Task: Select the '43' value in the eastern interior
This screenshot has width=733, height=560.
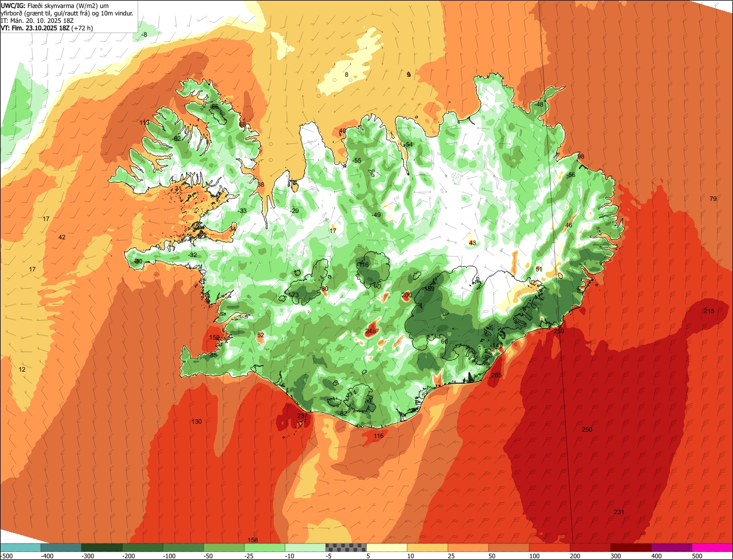Action: (472, 243)
